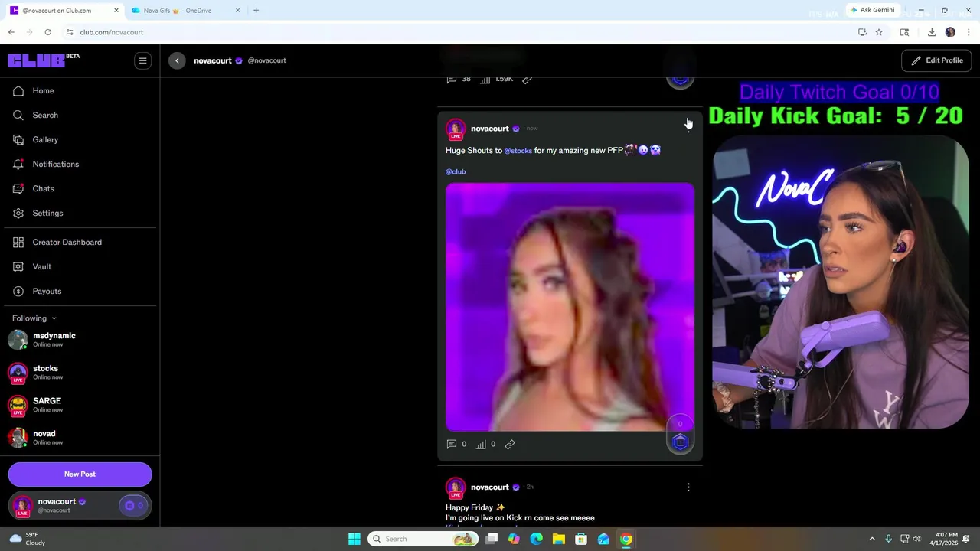
Task: View stats of the PFP post
Action: pos(485,444)
